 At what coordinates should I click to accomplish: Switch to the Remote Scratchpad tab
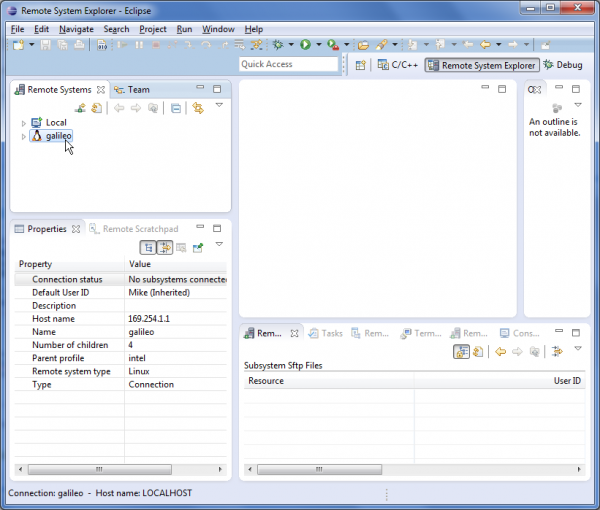134,229
